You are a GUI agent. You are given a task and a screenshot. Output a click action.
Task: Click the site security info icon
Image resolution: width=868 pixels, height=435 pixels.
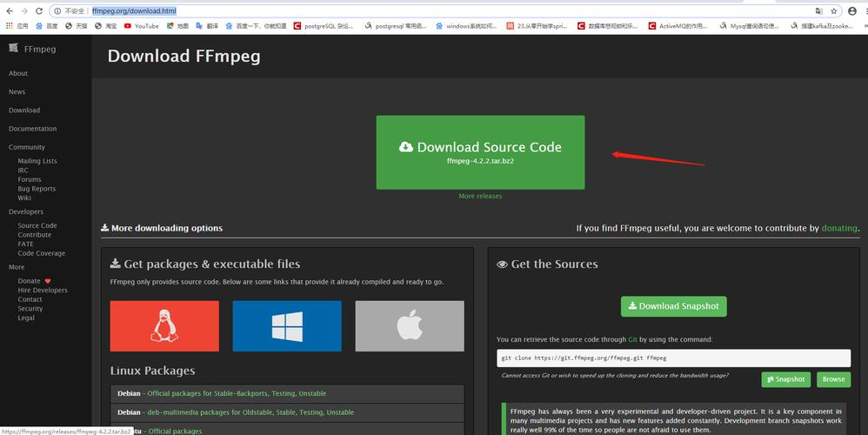(x=57, y=11)
